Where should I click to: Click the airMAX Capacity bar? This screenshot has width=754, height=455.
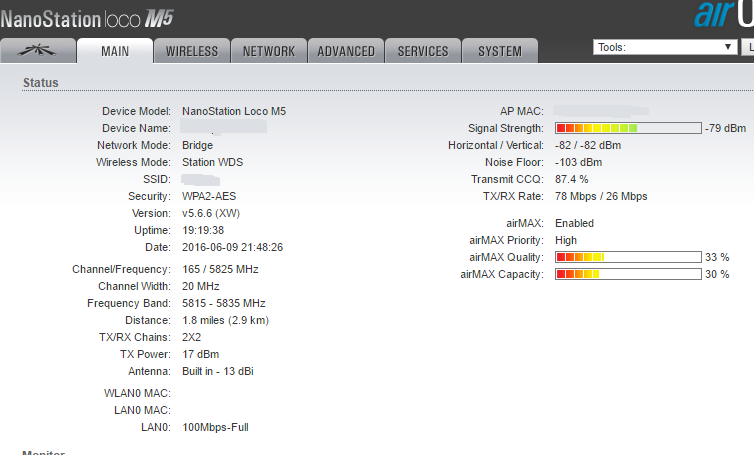628,274
